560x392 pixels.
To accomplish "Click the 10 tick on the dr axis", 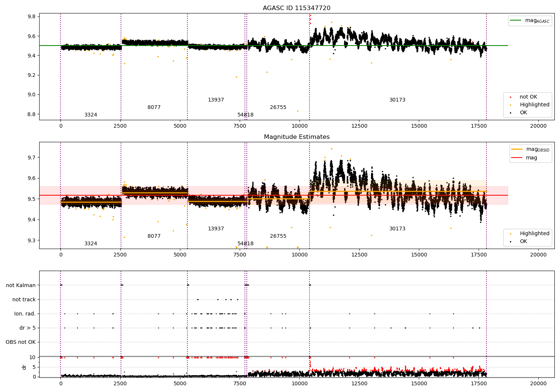I will tap(32, 358).
